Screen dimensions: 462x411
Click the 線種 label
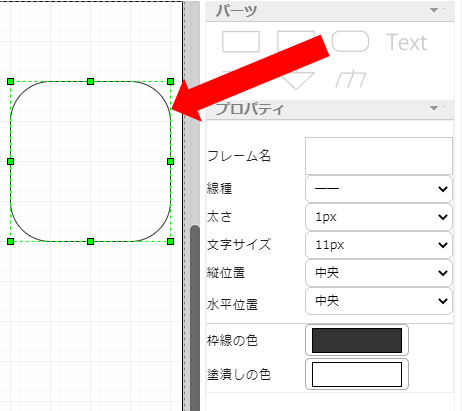point(219,189)
